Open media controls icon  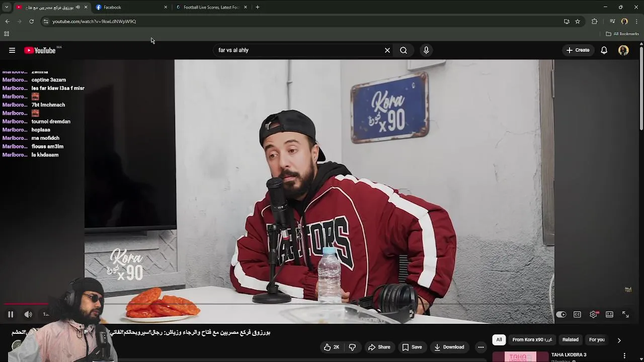click(x=612, y=21)
